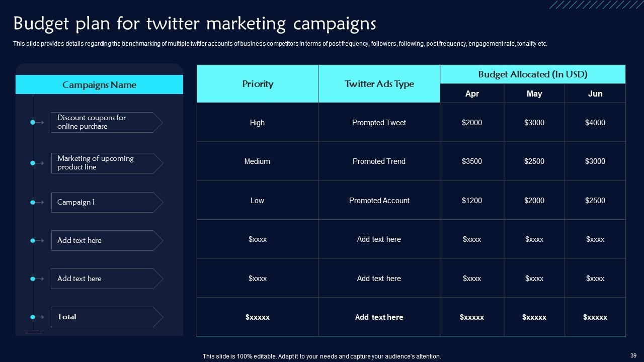Select the Budget Allocated (In USD) header
Image resolution: width=644 pixels, height=362 pixels.
point(532,74)
